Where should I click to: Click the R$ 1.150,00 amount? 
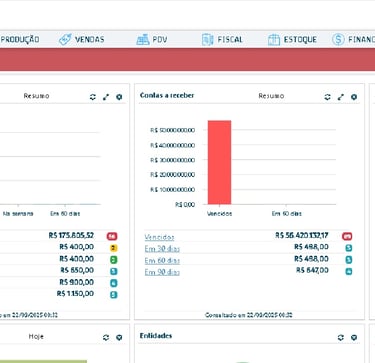[75, 294]
